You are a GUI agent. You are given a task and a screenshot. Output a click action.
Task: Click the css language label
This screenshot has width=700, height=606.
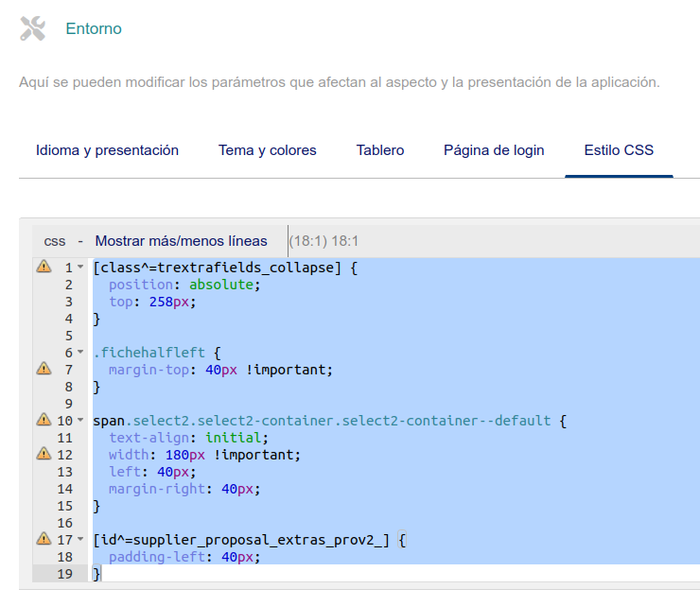coord(55,241)
